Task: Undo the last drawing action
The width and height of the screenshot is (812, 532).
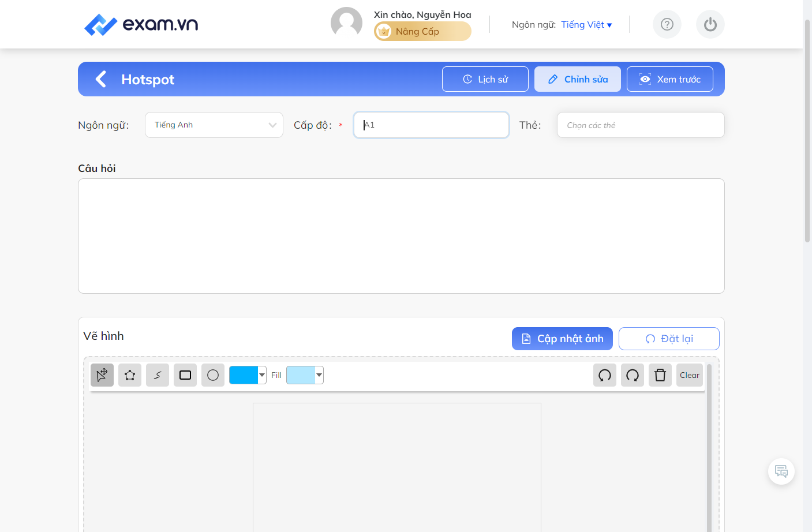Action: 605,375
